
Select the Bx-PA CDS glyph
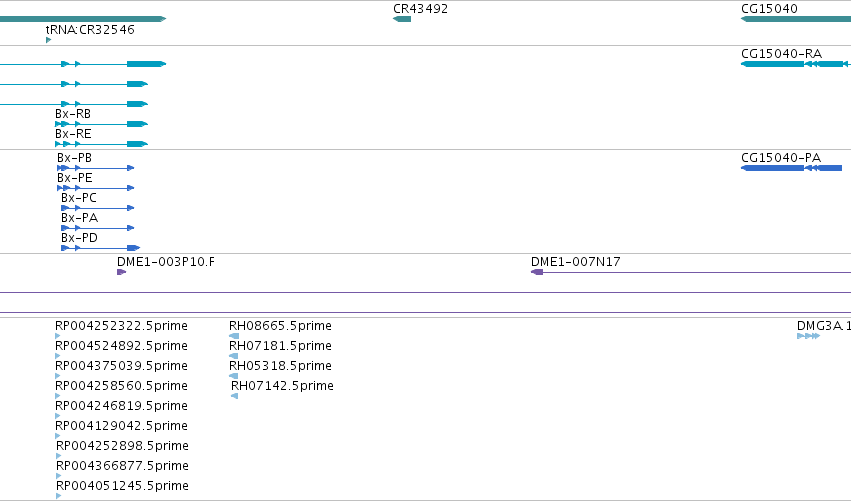pyautogui.click(x=98, y=229)
